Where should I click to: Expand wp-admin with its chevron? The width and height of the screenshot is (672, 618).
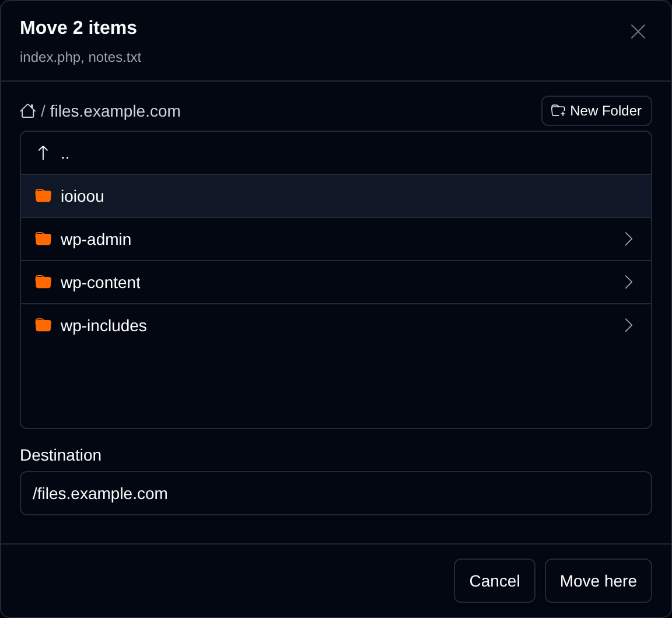628,239
